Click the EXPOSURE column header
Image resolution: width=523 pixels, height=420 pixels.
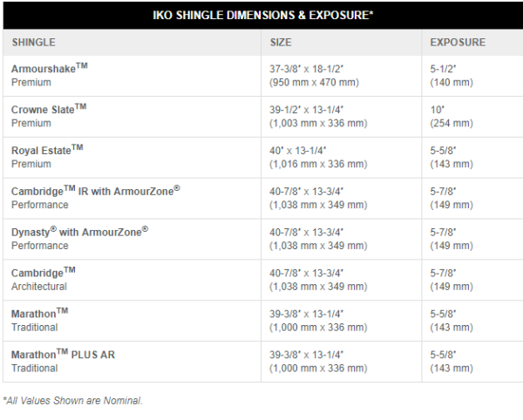pyautogui.click(x=458, y=42)
